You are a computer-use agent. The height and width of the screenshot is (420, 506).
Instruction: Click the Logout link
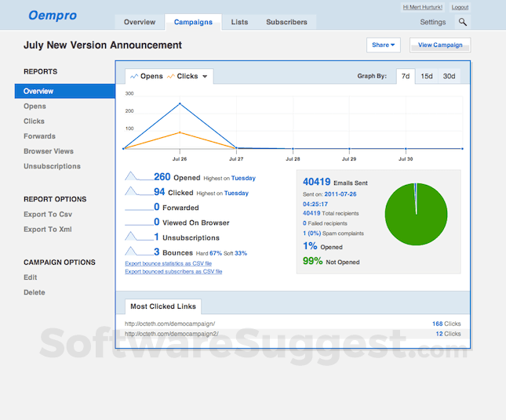coord(460,7)
